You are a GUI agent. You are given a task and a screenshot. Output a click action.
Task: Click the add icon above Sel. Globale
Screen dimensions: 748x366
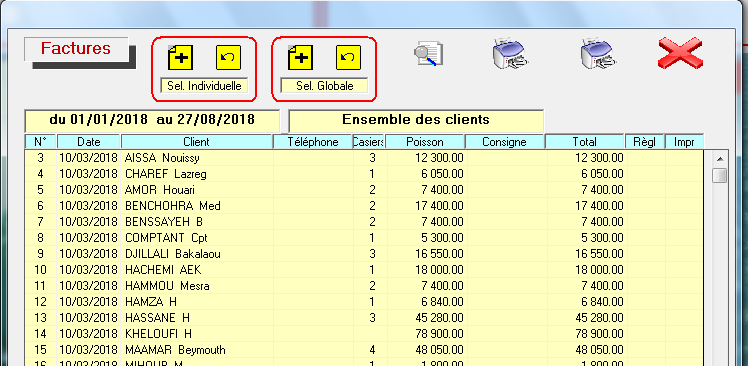(300, 57)
